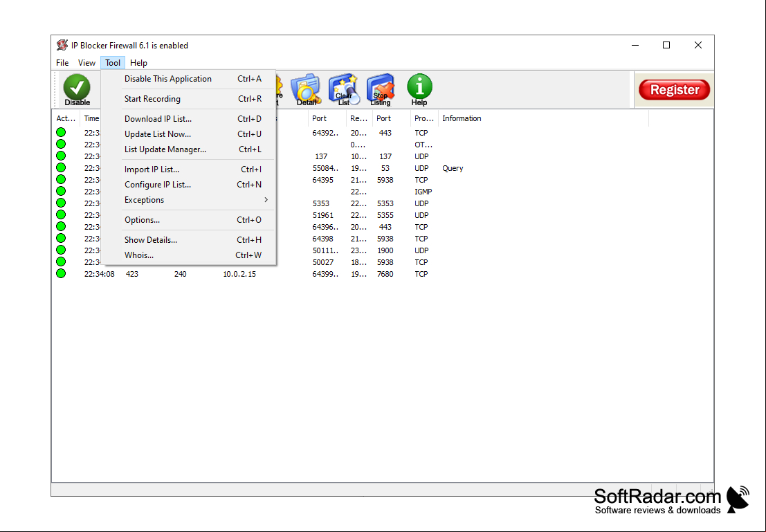The width and height of the screenshot is (766, 532).
Task: Sort by the Pro... column header
Action: pyautogui.click(x=423, y=118)
